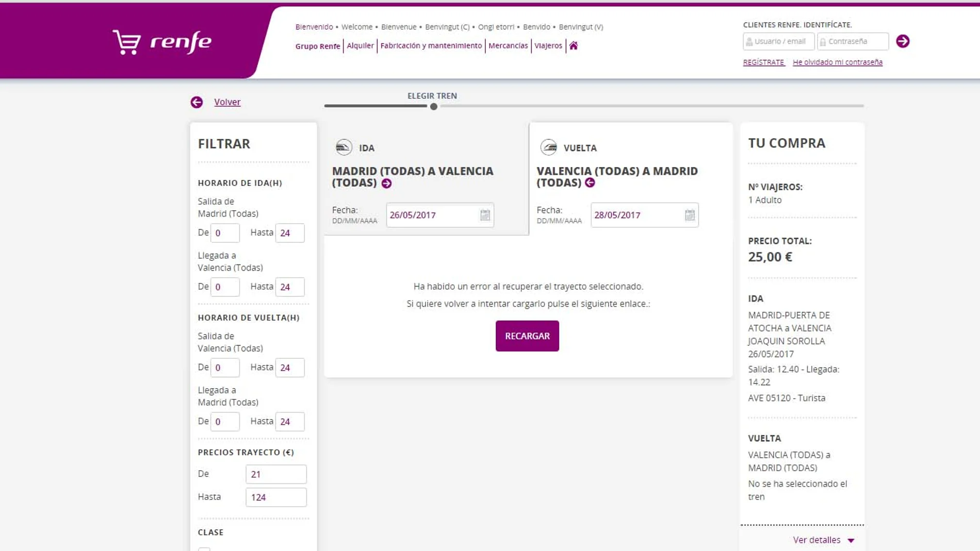Click the back arrow icon next to Volver

[x=197, y=102]
